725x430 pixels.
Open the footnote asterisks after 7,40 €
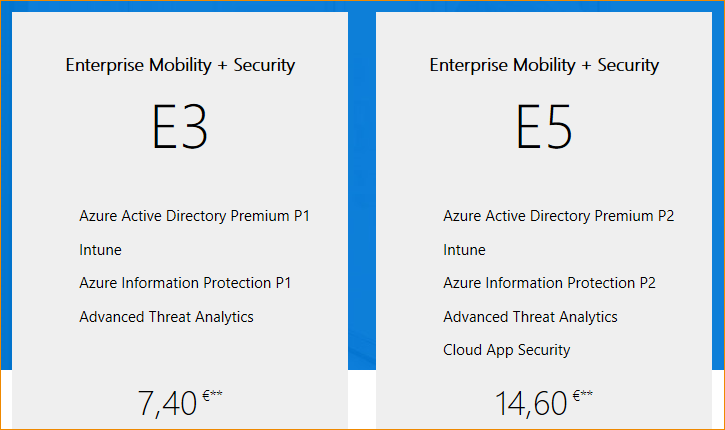(x=217, y=394)
